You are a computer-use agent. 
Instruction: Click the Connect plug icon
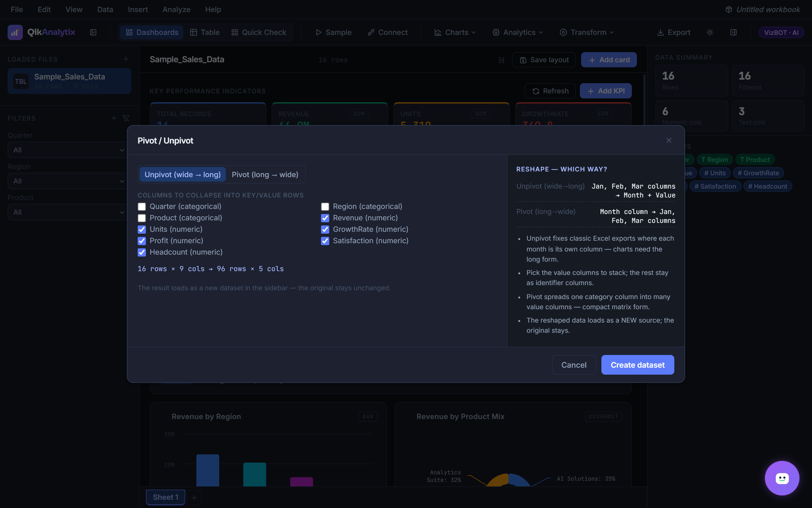371,32
